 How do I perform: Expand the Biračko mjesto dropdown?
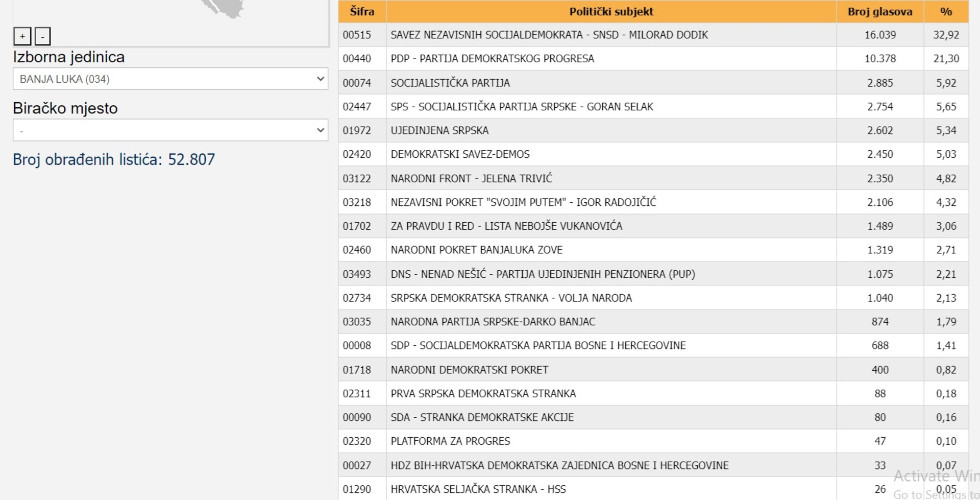pyautogui.click(x=170, y=130)
